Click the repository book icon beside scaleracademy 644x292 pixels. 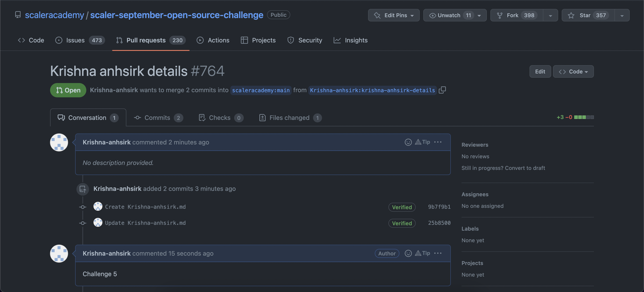click(18, 15)
